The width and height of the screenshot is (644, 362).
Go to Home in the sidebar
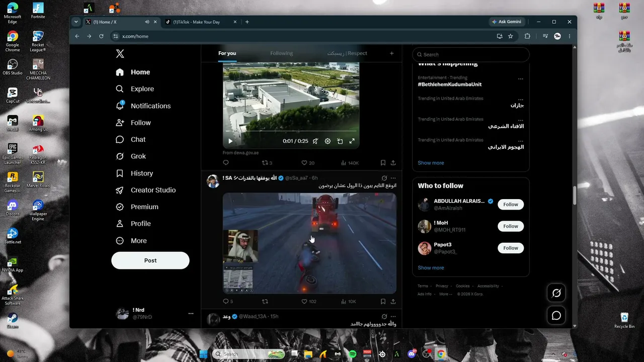coord(133,72)
